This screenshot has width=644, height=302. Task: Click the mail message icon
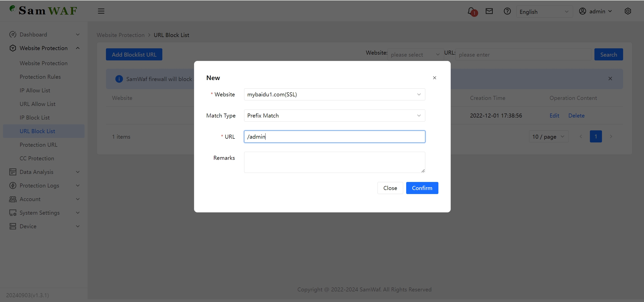click(x=489, y=11)
